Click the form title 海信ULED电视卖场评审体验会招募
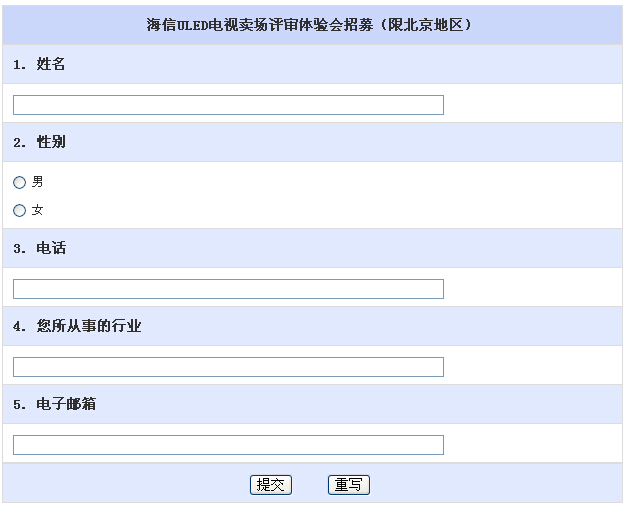 pos(258,25)
